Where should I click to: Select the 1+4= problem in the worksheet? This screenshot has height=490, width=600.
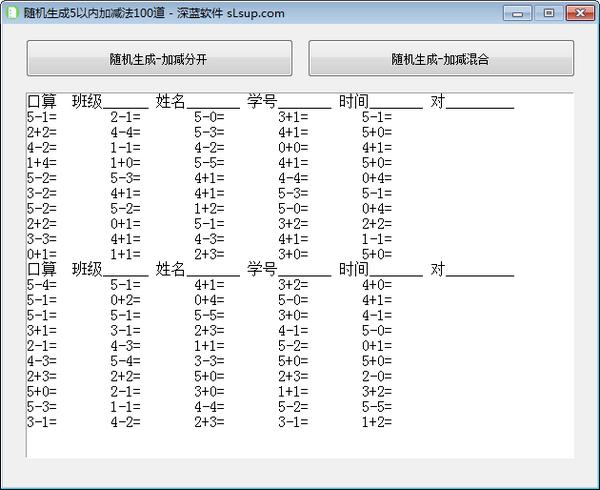[x=42, y=162]
